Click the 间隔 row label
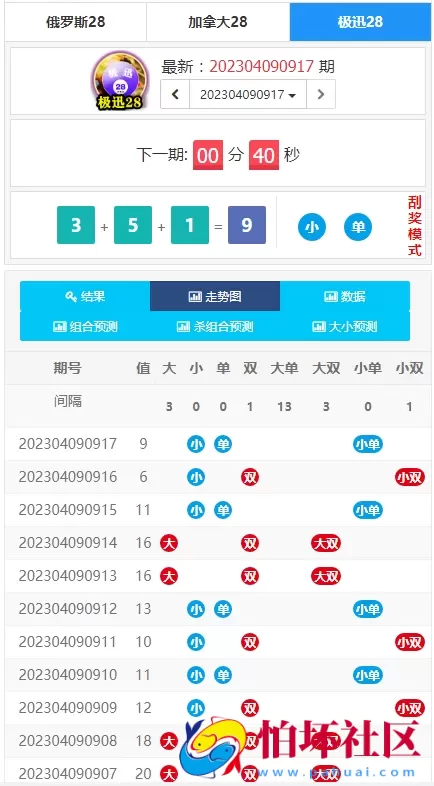The height and width of the screenshot is (786, 434). [68, 401]
